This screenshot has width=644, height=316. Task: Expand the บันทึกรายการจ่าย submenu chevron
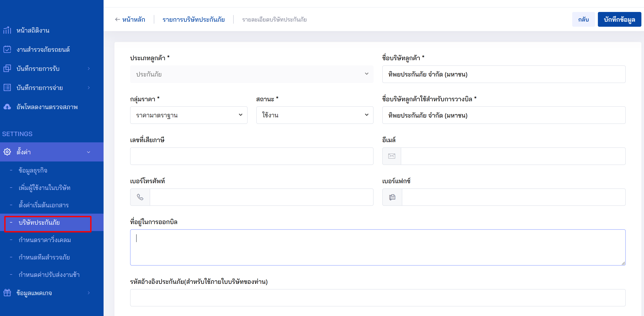tap(89, 88)
